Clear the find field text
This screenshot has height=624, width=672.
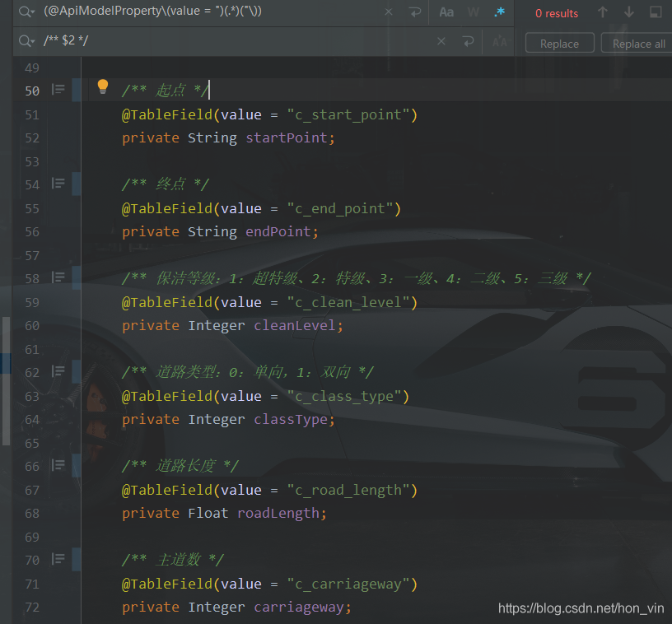(388, 12)
